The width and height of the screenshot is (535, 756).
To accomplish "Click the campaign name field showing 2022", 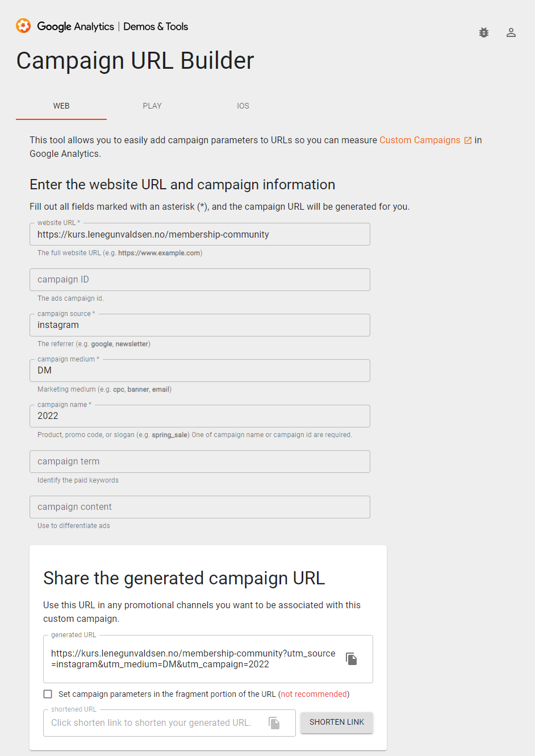I will coord(200,416).
